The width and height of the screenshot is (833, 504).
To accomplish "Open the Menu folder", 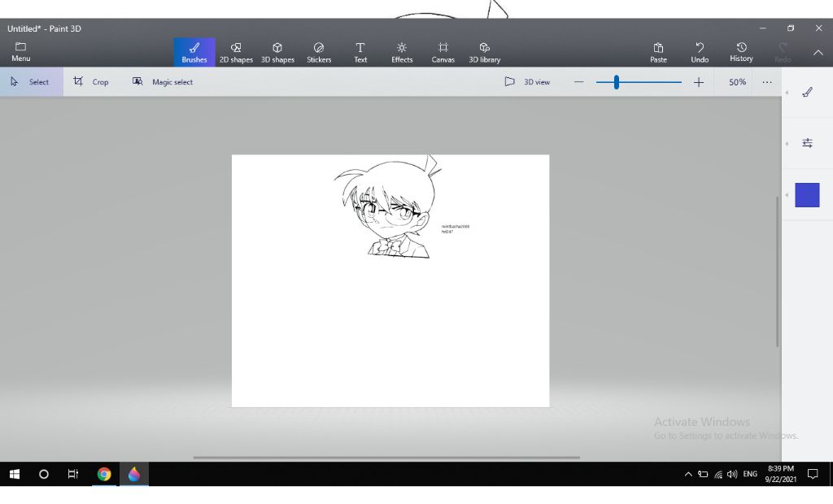I will click(21, 52).
